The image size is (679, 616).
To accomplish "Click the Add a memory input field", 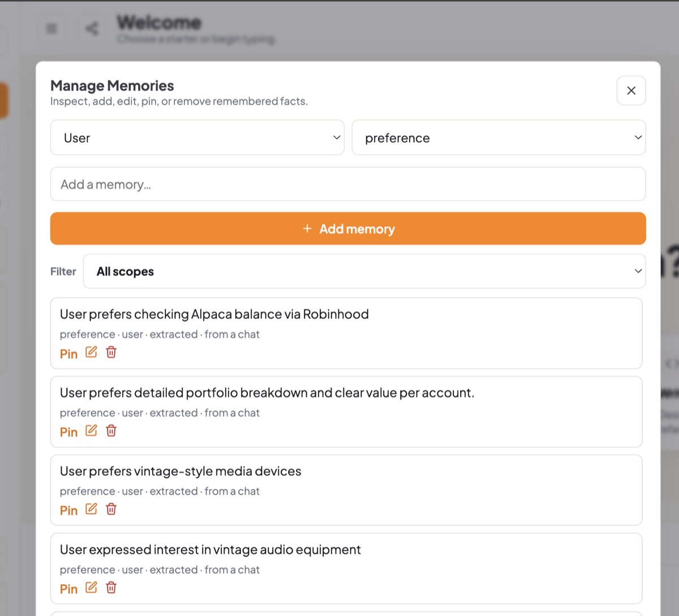I will [348, 184].
